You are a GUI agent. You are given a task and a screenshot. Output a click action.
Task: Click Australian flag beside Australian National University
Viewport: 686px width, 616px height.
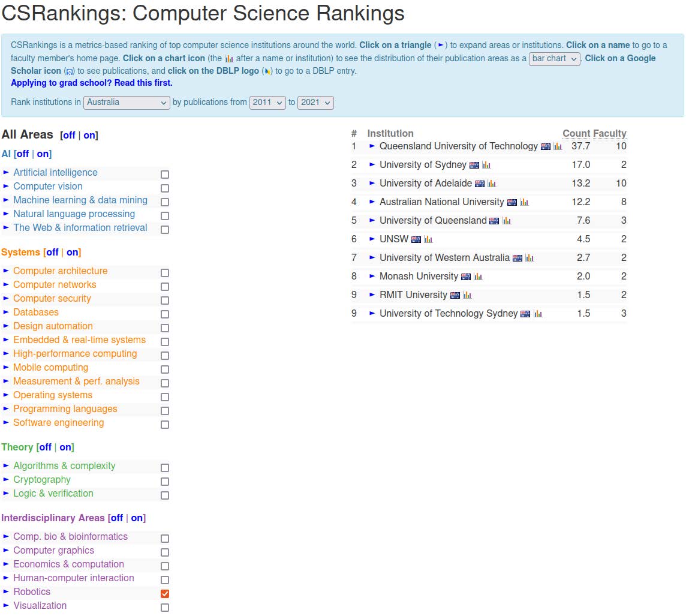click(512, 203)
